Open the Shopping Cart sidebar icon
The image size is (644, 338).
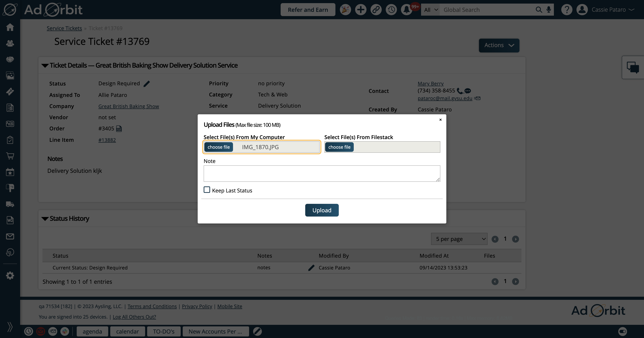(10, 156)
